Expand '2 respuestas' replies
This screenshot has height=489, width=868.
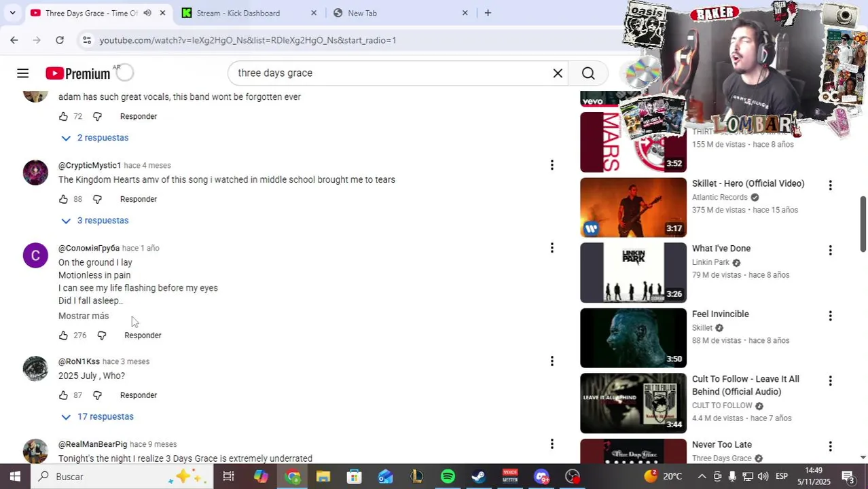pyautogui.click(x=95, y=138)
